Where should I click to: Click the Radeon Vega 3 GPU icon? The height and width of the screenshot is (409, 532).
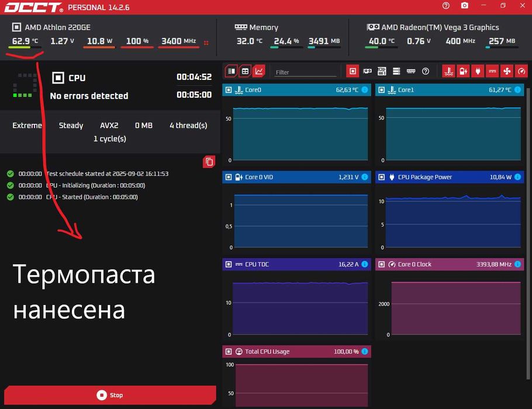373,27
